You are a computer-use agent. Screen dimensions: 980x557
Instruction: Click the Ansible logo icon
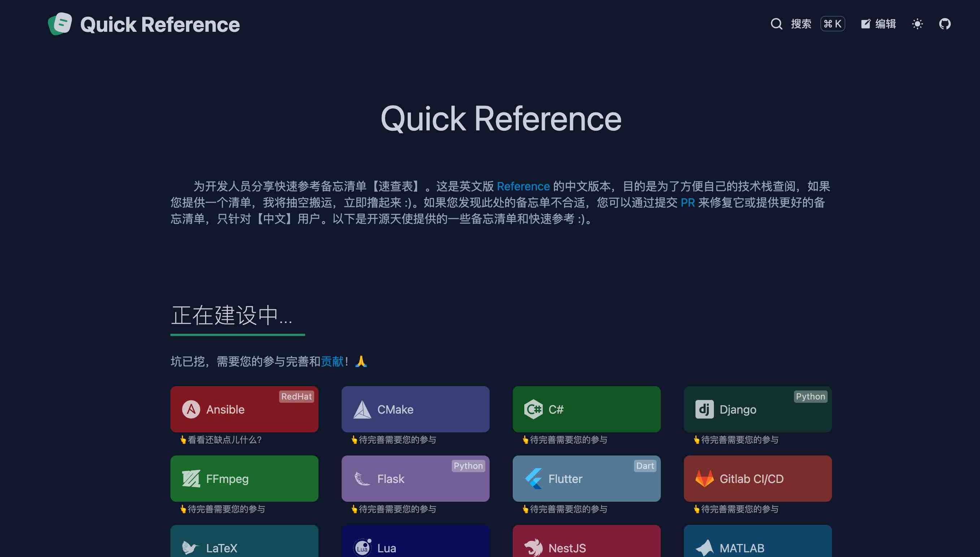pos(191,409)
